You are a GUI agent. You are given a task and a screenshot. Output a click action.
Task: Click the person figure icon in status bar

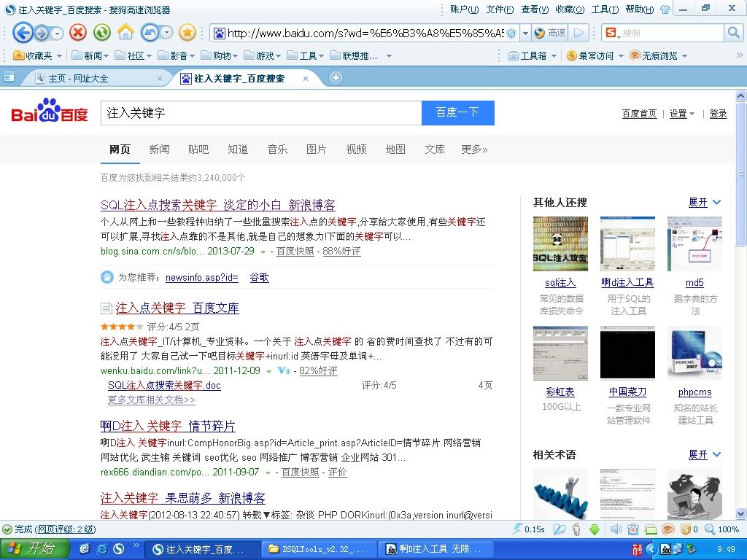pyautogui.click(x=576, y=529)
